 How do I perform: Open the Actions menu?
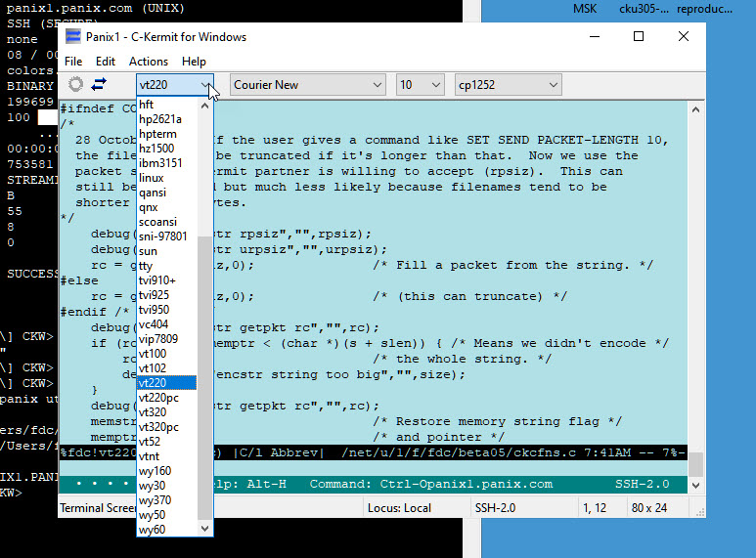149,62
